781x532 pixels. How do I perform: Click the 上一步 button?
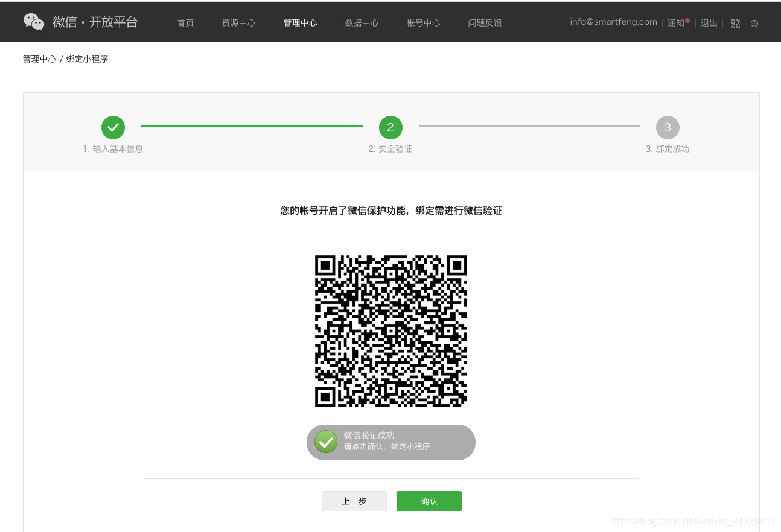(x=354, y=501)
